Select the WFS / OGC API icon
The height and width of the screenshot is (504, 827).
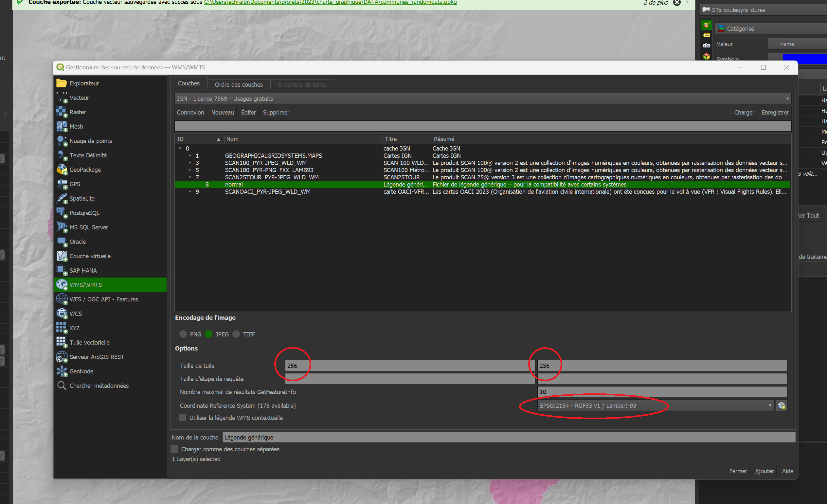pyautogui.click(x=62, y=299)
